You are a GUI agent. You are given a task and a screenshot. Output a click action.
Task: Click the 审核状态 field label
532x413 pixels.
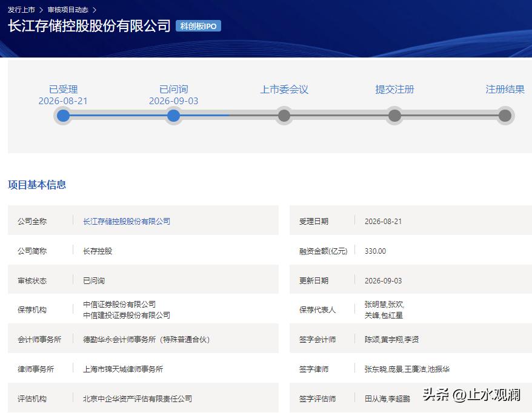pyautogui.click(x=32, y=281)
